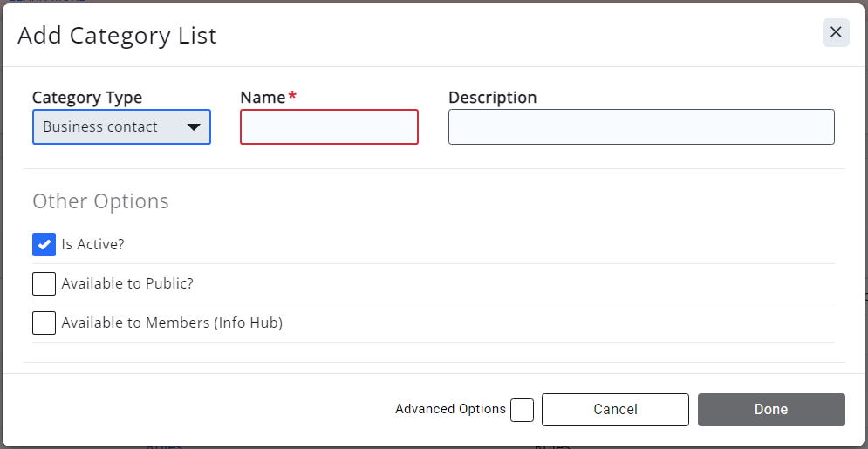
Task: Click the "Is Active?" label text
Action: (x=92, y=245)
